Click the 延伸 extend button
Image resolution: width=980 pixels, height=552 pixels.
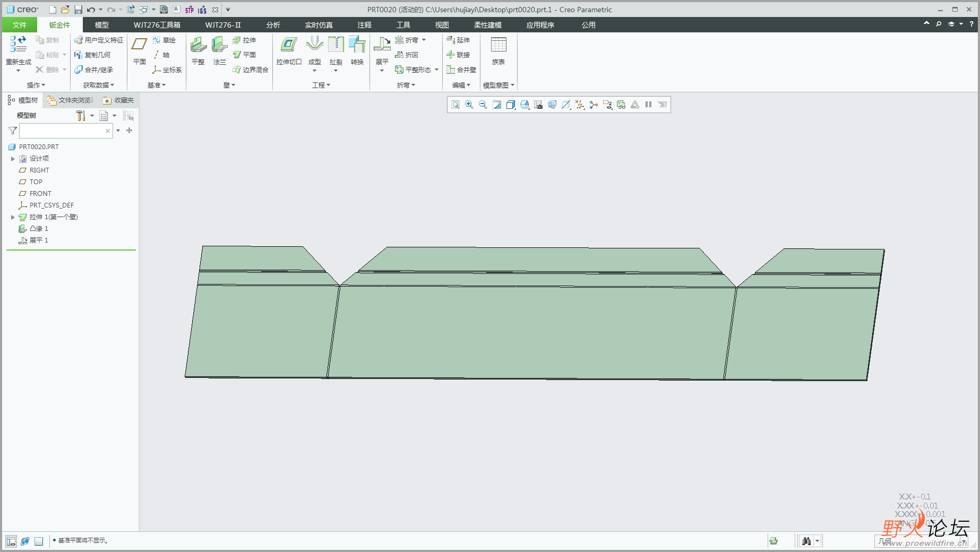458,40
